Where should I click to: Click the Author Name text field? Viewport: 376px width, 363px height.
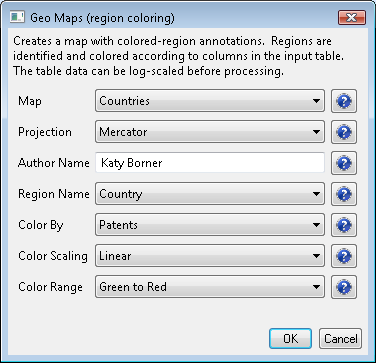click(210, 163)
